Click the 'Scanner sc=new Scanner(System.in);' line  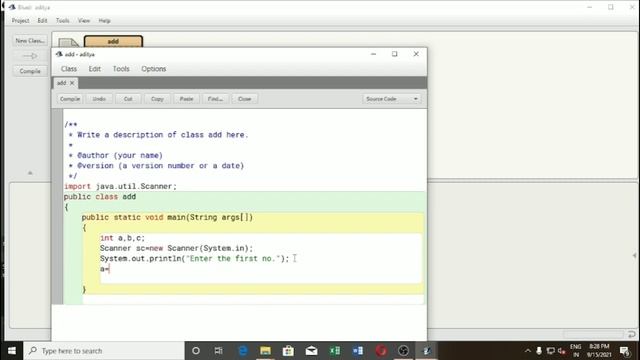tap(176, 248)
